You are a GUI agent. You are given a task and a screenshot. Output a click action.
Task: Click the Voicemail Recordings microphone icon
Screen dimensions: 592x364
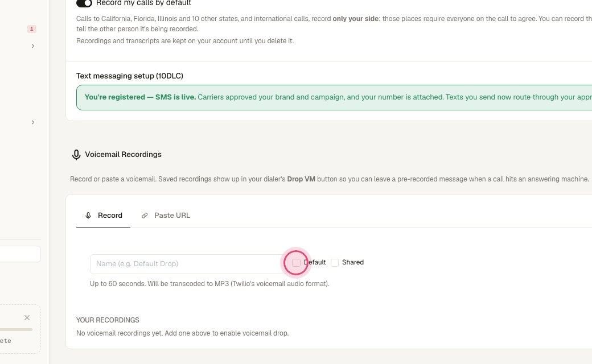pyautogui.click(x=76, y=155)
